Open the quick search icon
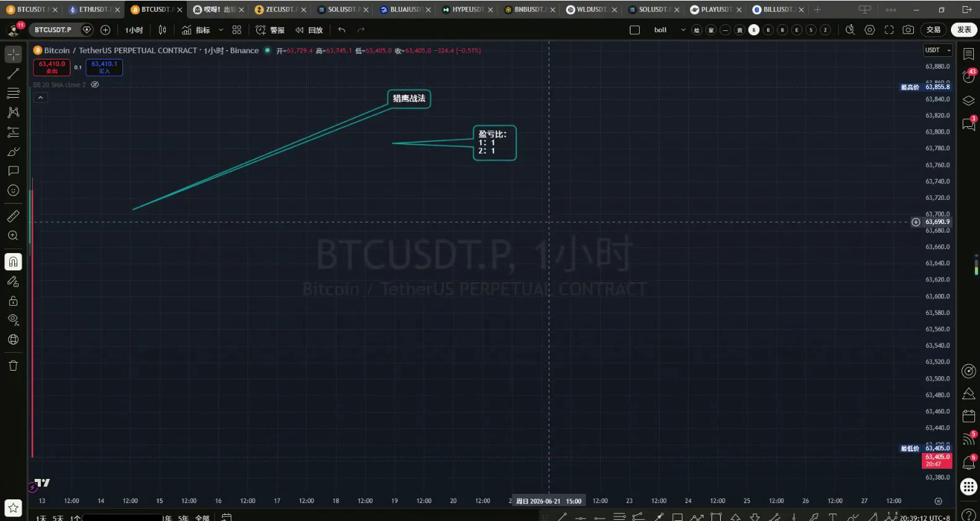 tap(850, 30)
